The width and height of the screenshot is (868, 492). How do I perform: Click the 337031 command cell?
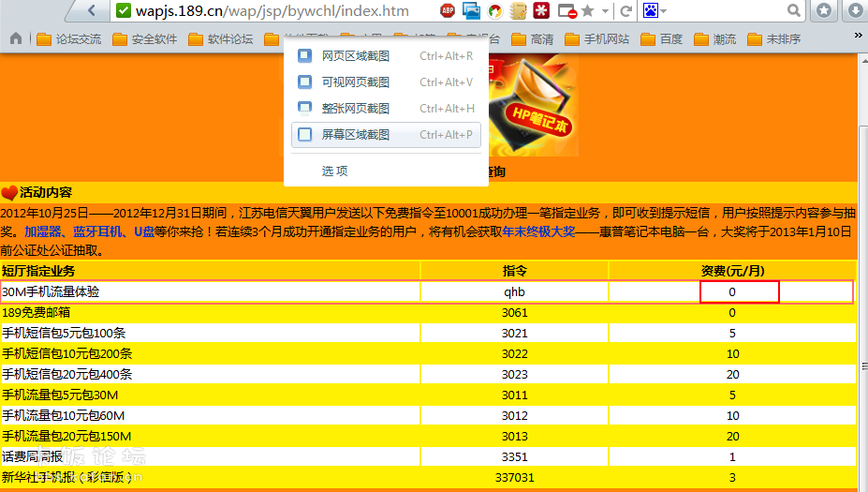pos(514,478)
